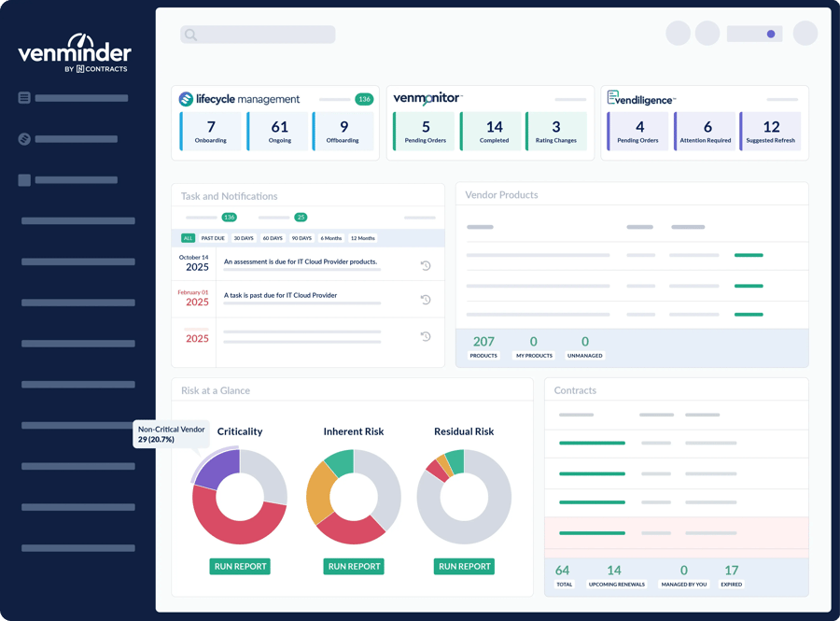
Task: Select the PAST DUE filter
Action: pos(213,238)
